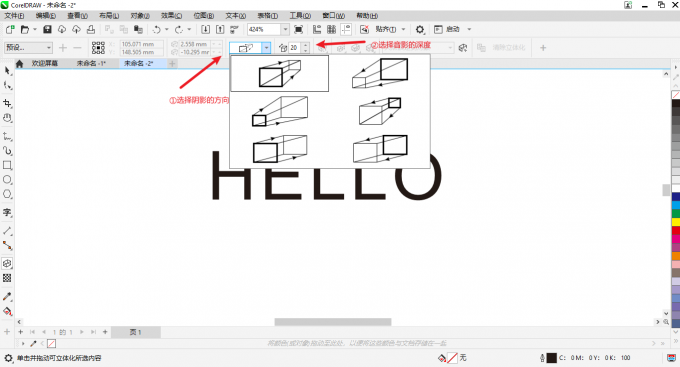
Task: Pick the yellow swatch in color palette
Action: [676, 222]
